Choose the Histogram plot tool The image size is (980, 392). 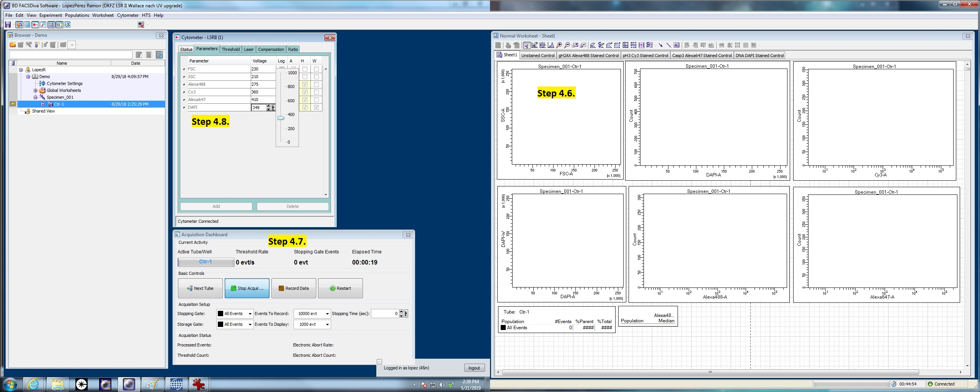pyautogui.click(x=551, y=45)
